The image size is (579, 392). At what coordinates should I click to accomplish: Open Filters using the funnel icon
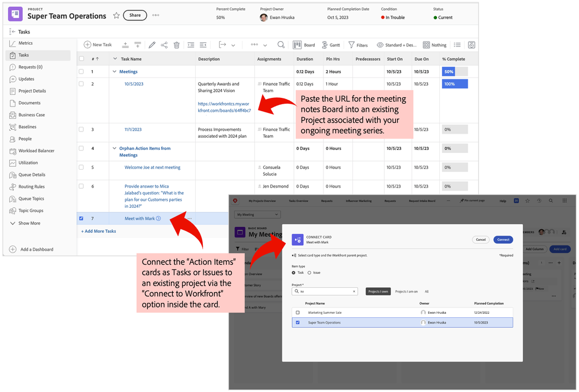355,44
